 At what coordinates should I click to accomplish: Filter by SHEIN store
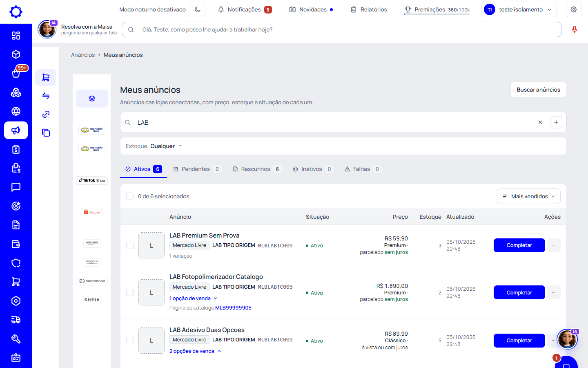pos(92,300)
